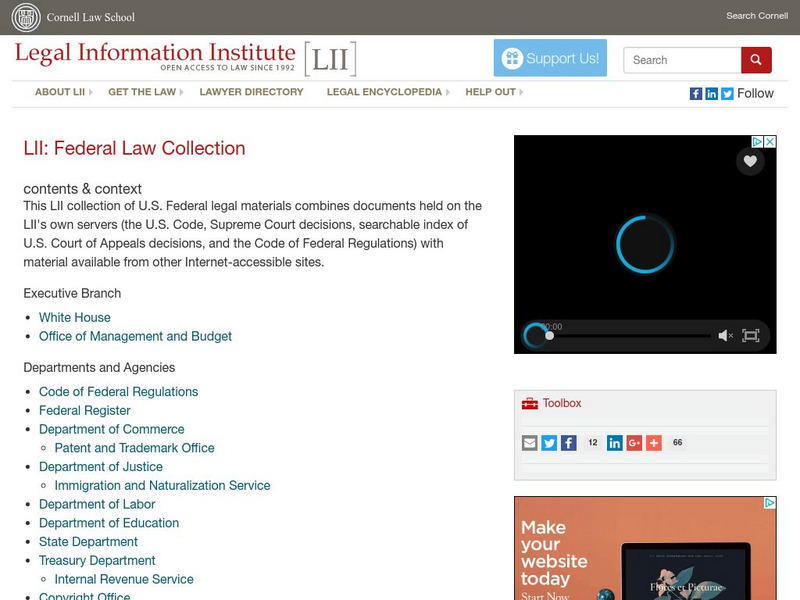Run a search with the red magnifier button

(757, 60)
